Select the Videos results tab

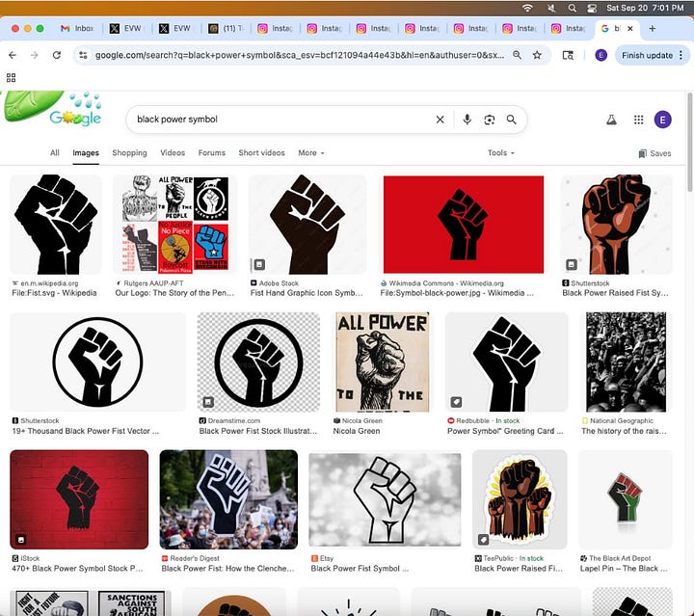coord(173,152)
